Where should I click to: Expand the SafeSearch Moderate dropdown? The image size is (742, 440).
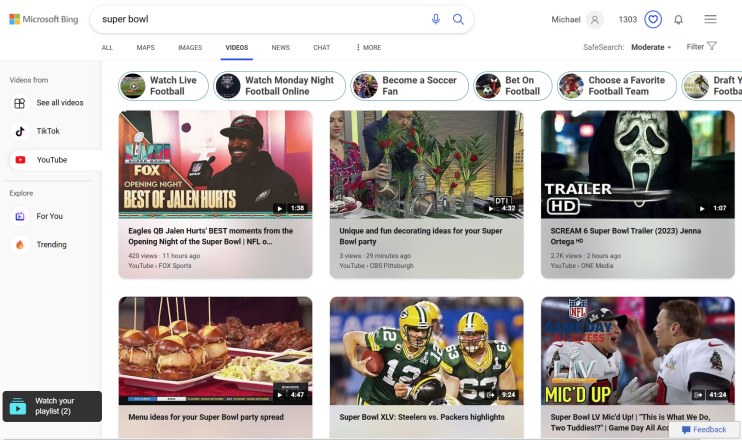[x=651, y=47]
